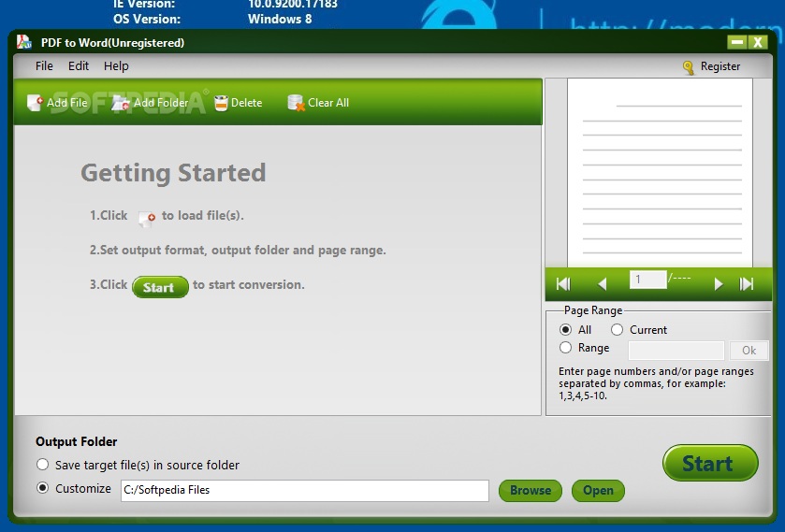
Task: Click the small Start button in Getting Started
Action: 160,287
